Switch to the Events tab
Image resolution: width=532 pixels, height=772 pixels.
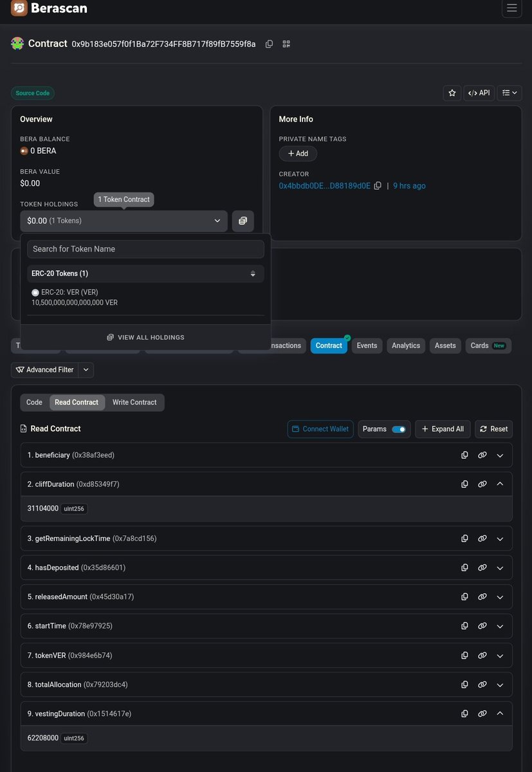(x=367, y=345)
